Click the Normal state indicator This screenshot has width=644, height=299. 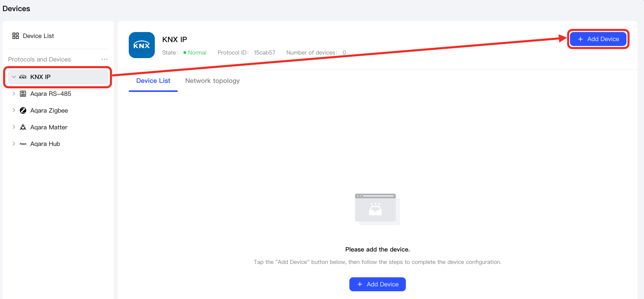point(195,53)
